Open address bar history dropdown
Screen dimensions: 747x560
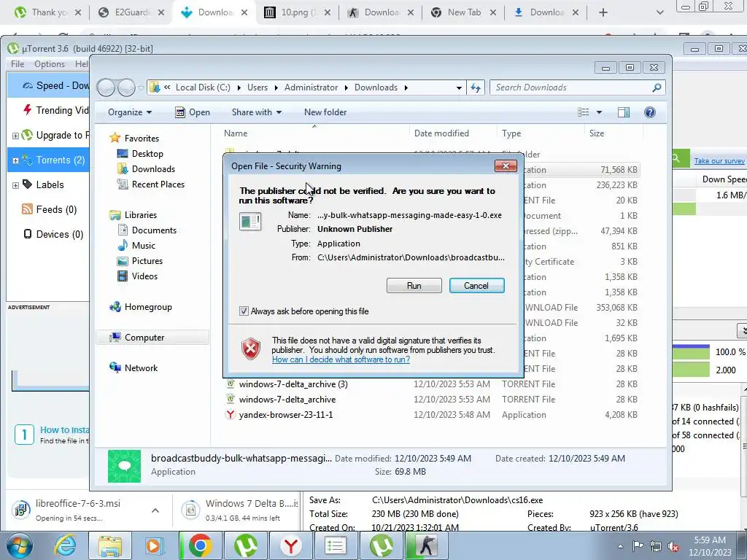(x=458, y=87)
